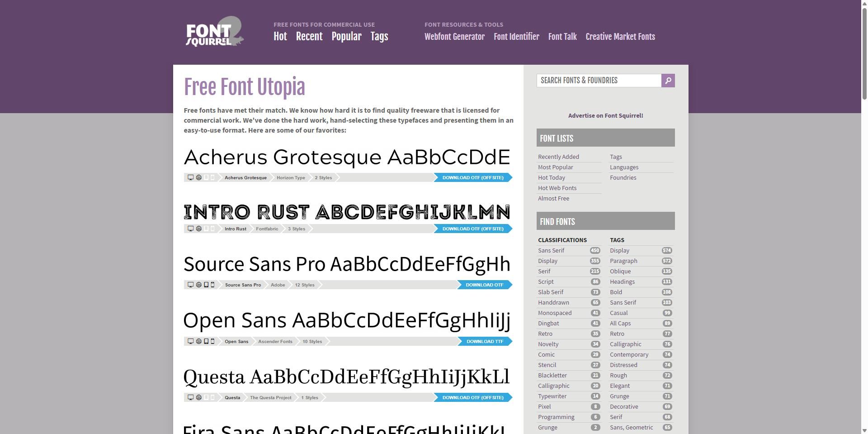Click ebook tablet icon for Questa
The height and width of the screenshot is (434, 868).
tap(206, 397)
